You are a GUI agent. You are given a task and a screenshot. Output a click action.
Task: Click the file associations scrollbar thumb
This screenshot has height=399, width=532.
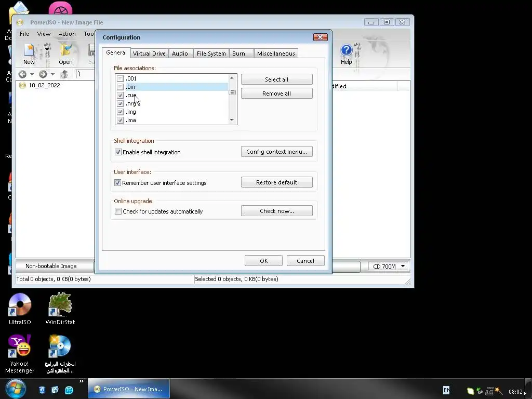tap(232, 92)
